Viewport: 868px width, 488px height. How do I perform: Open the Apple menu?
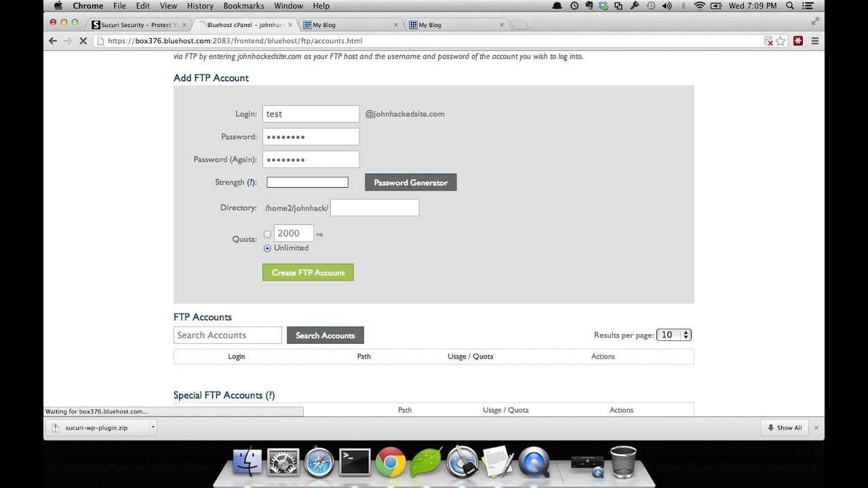pyautogui.click(x=58, y=5)
